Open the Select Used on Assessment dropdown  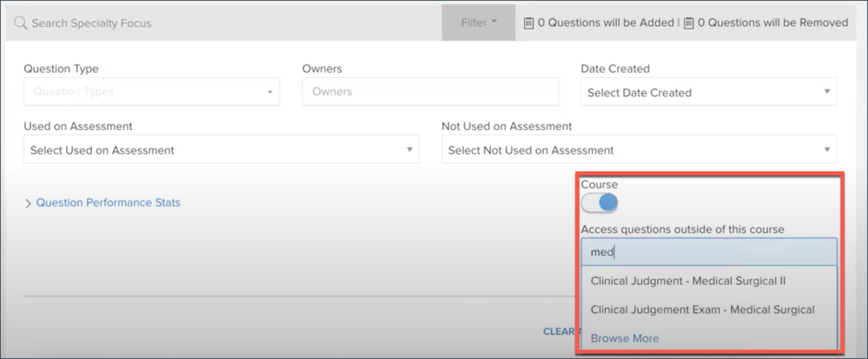[x=221, y=149]
